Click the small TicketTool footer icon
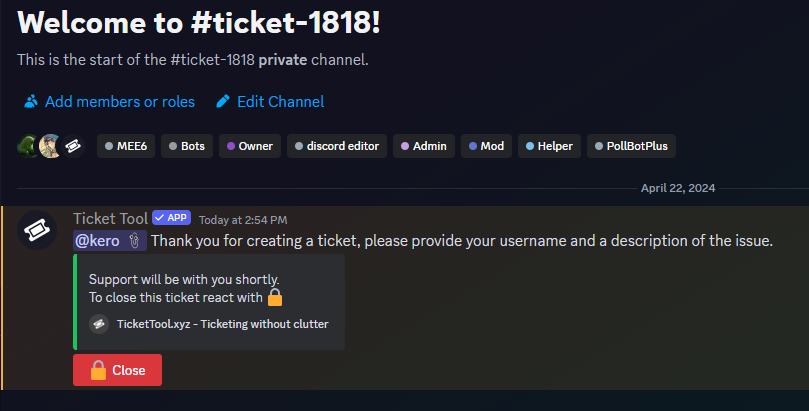Screen dimensions: 809x411 point(99,324)
